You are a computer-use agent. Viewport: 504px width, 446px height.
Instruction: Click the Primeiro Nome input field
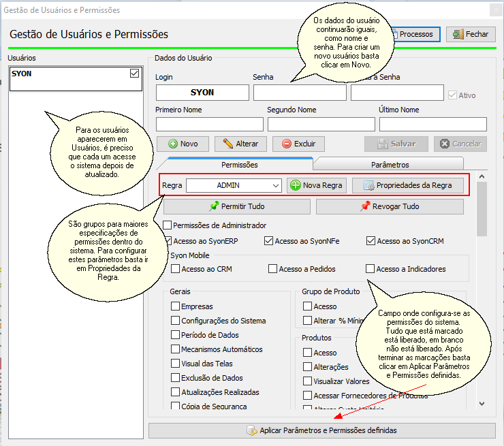[209, 124]
